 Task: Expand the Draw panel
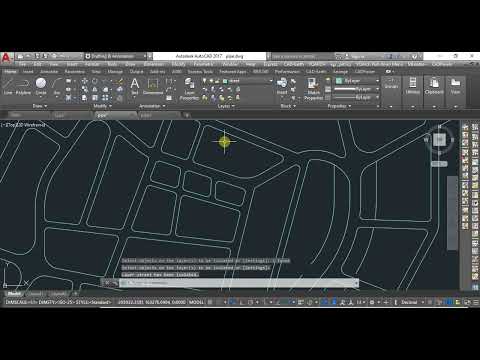click(x=40, y=106)
